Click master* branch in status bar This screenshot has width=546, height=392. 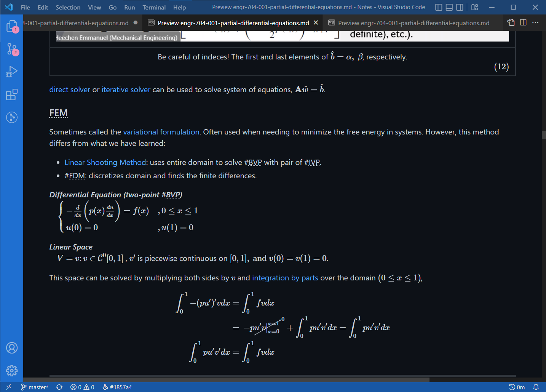tap(35, 387)
